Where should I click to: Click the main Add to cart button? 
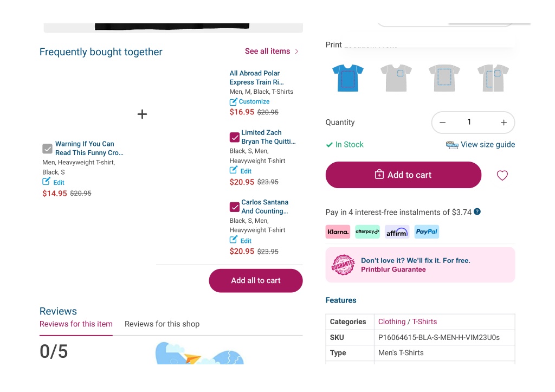click(403, 175)
